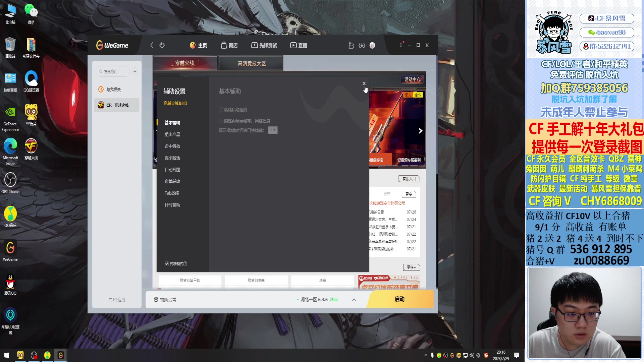This screenshot has height=362, width=644.
Task: Open QQ音乐 desktop icon
Action: pos(10,217)
